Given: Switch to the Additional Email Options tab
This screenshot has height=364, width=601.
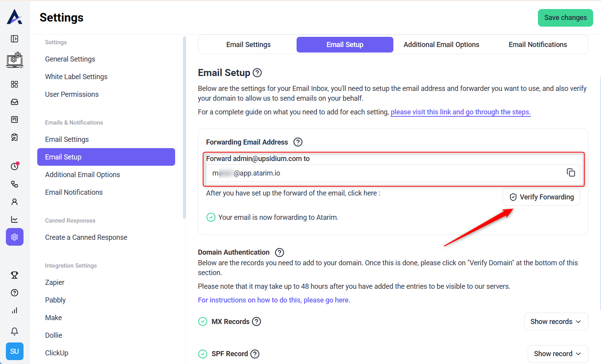Looking at the screenshot, I should coord(441,45).
